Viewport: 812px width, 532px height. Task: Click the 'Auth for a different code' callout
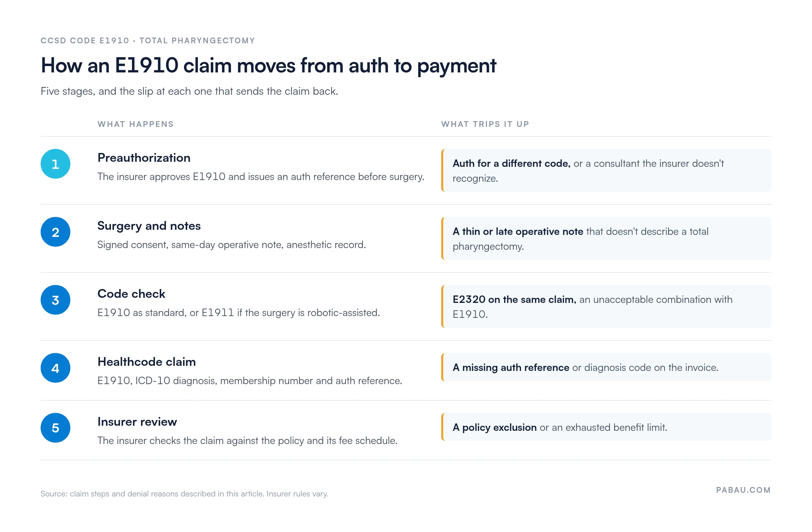click(x=606, y=171)
